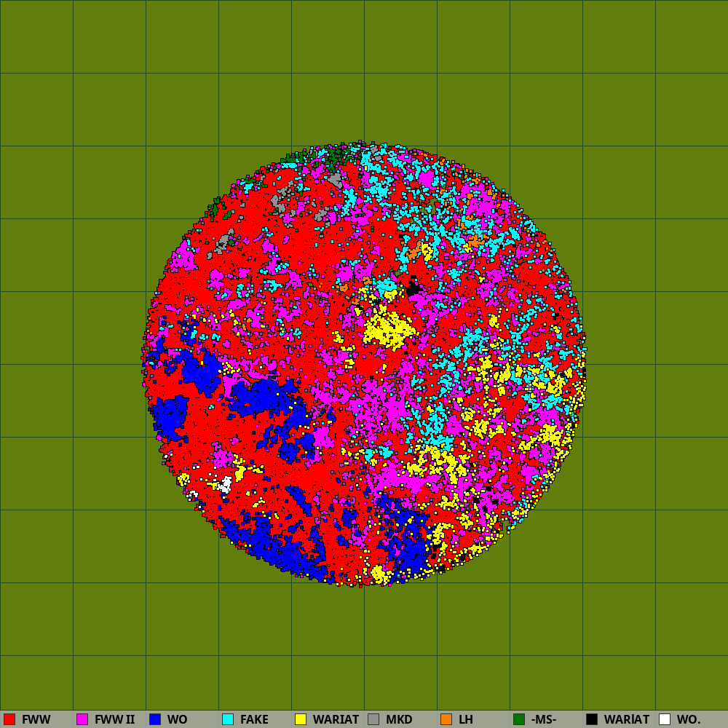Click the gray MKD legend swatch
Screen dimensions: 728x728
coord(373,719)
